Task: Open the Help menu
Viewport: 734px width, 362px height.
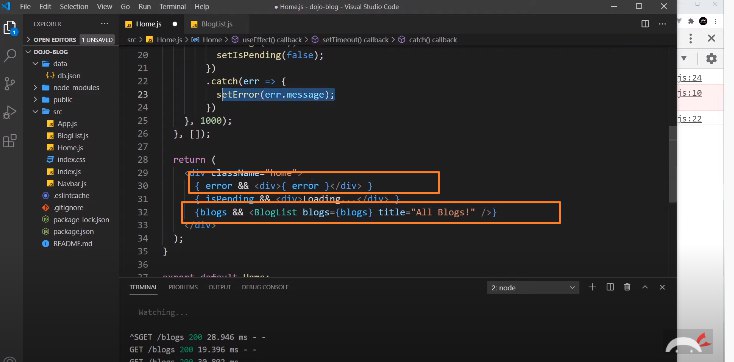Action: 202,7
